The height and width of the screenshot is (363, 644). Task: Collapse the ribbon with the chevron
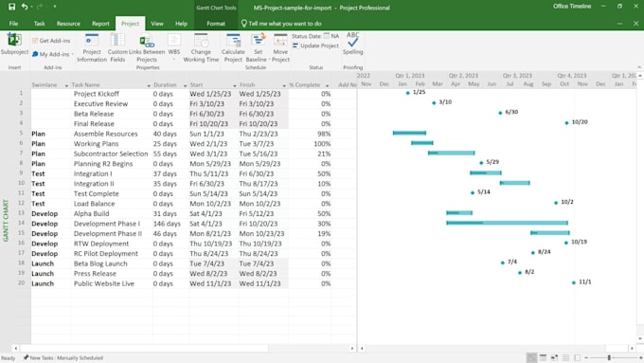click(x=639, y=67)
